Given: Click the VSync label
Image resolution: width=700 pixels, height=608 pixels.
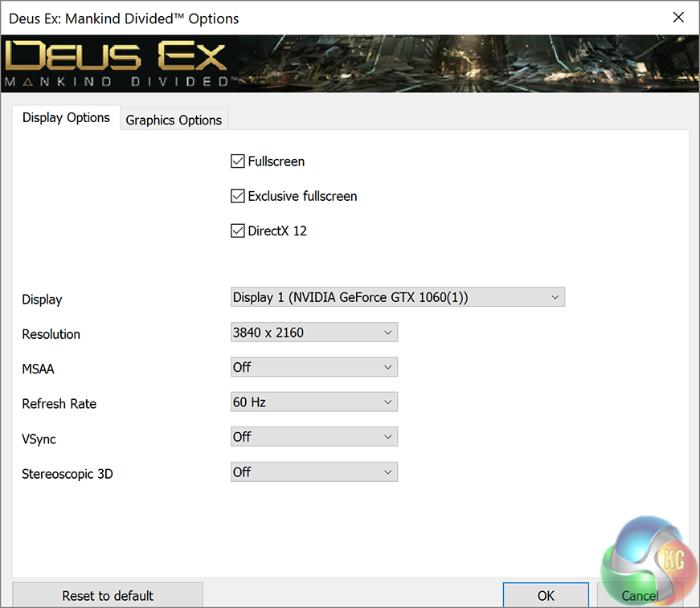Looking at the screenshot, I should 39,439.
